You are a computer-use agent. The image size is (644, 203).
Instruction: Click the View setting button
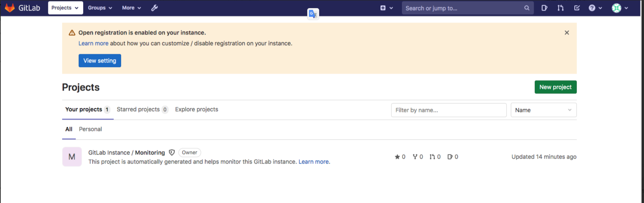click(100, 61)
